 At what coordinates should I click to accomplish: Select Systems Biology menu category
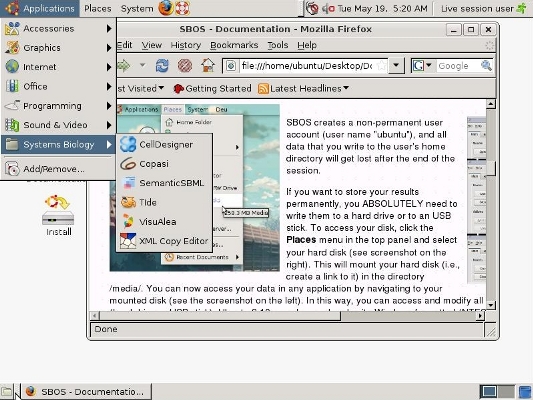click(58, 144)
